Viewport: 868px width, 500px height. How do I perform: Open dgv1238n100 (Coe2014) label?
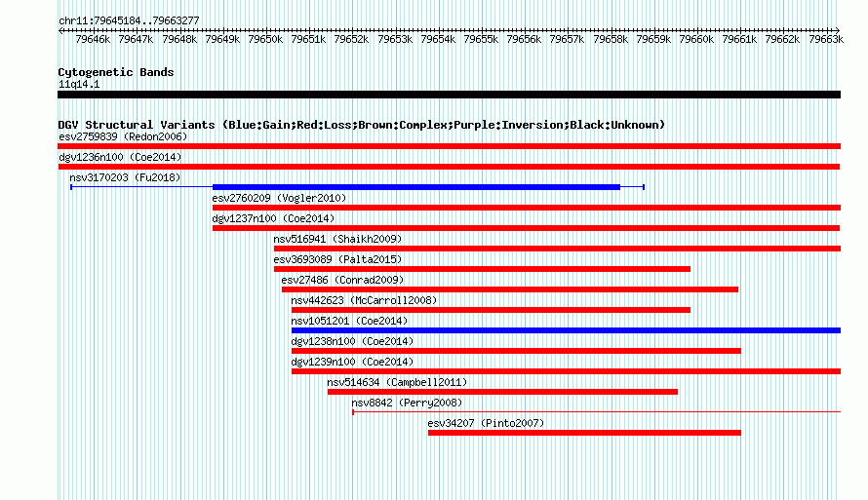tap(353, 341)
